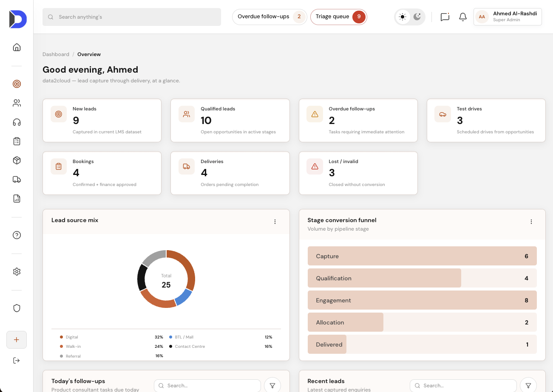Click the Today's follow-ups title
Screen dimensions: 553x392
[78, 381]
